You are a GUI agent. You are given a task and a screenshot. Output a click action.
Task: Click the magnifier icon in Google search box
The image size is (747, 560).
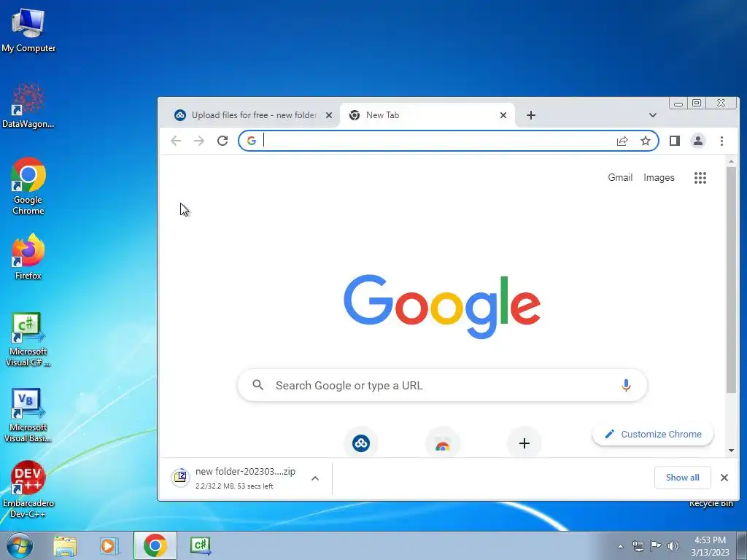258,385
